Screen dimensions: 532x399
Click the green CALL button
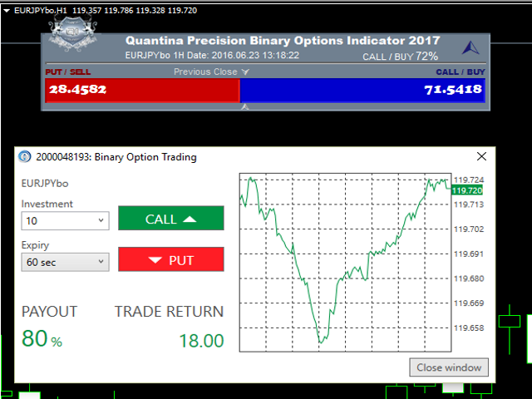click(x=171, y=218)
